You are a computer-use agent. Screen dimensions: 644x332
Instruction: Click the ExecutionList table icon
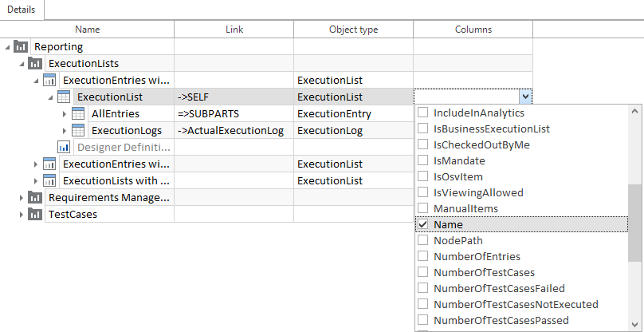click(64, 97)
